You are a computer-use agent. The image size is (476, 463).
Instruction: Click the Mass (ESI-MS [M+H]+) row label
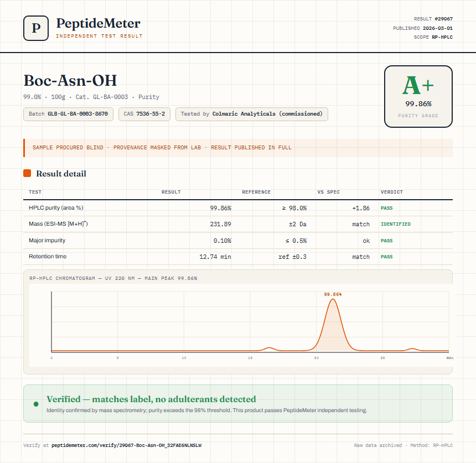(58, 224)
